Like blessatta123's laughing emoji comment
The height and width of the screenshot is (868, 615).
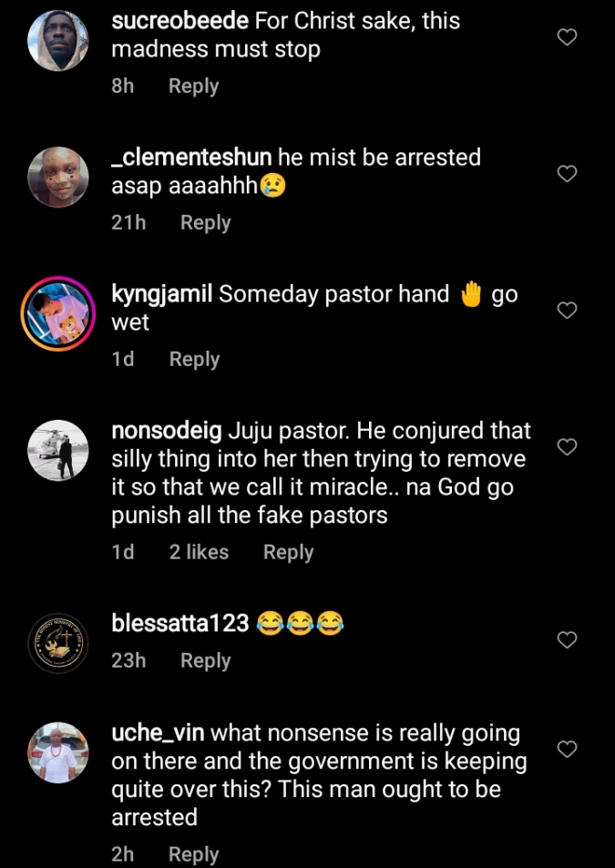pos(567,639)
